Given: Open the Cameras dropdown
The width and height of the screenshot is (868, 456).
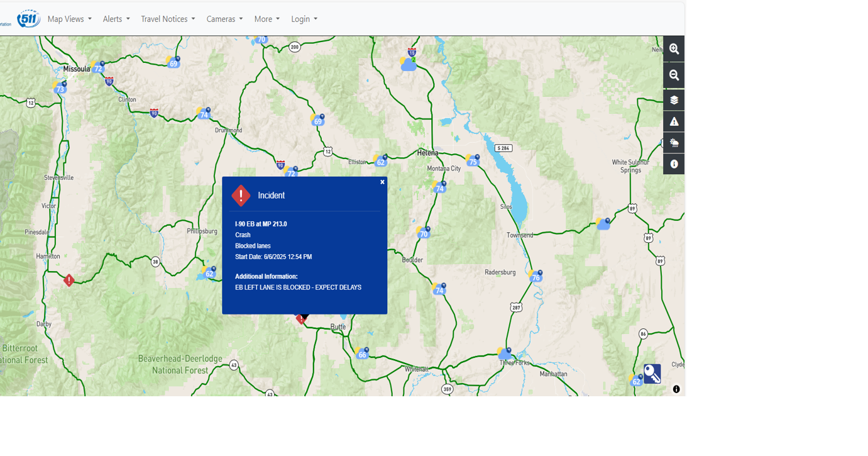Looking at the screenshot, I should (x=224, y=19).
